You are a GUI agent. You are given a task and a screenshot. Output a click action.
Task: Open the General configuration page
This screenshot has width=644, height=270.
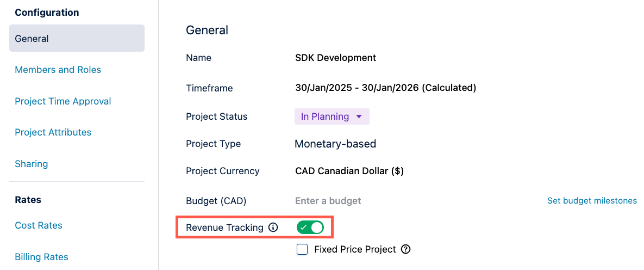[77, 39]
